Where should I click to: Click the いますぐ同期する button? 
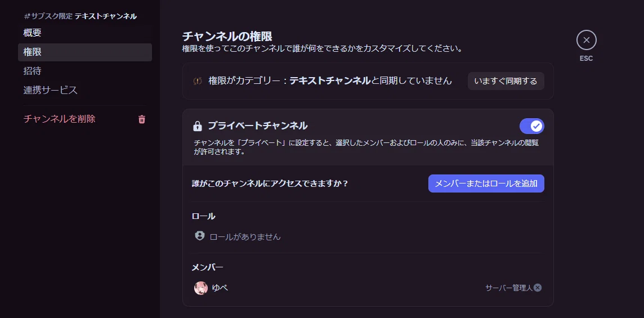[x=506, y=81]
